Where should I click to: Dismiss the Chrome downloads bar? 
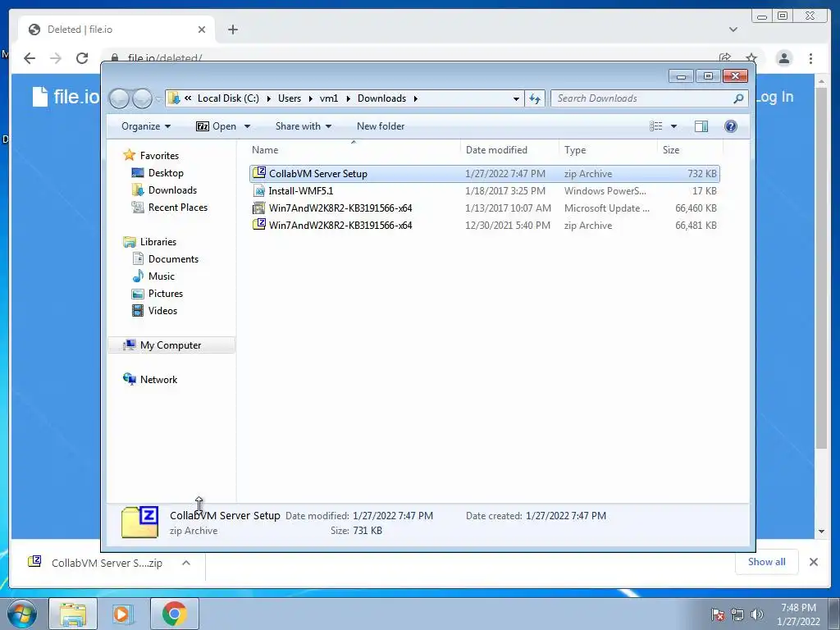813,562
